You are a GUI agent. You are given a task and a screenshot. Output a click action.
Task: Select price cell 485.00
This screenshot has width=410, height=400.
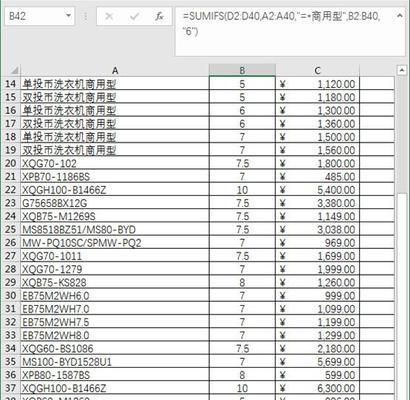[318, 176]
